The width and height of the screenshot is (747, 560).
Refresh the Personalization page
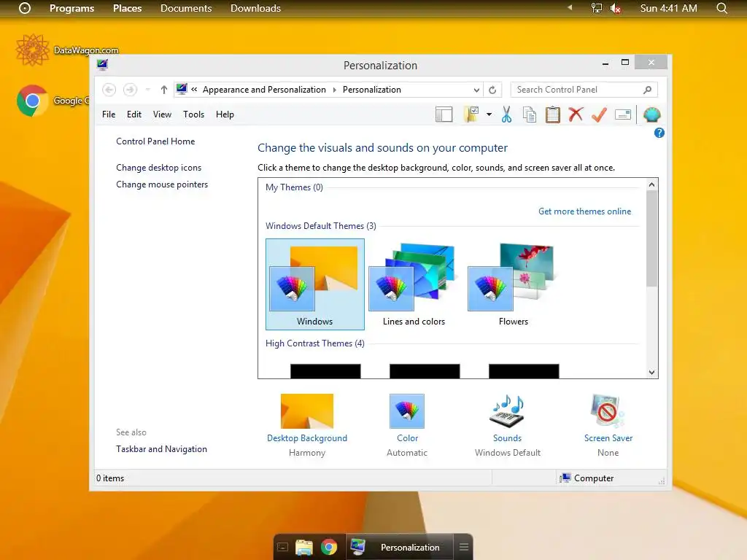tap(492, 90)
